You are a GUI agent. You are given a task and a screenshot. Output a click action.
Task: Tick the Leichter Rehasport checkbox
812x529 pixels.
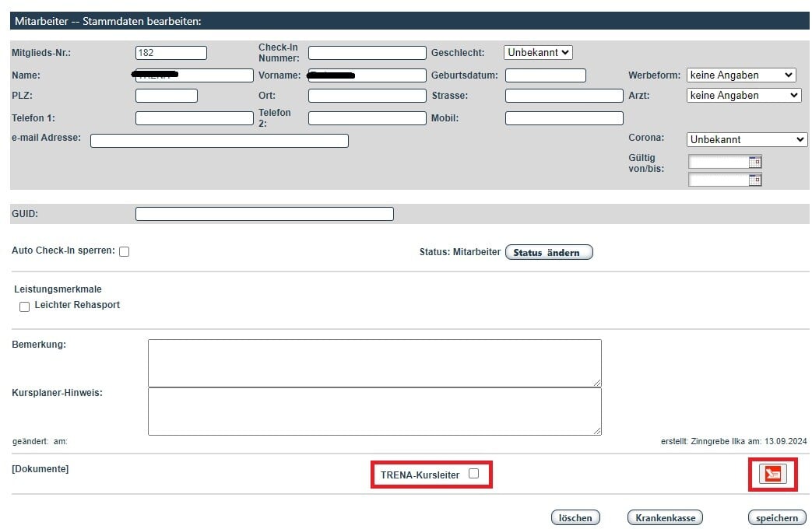pyautogui.click(x=24, y=307)
